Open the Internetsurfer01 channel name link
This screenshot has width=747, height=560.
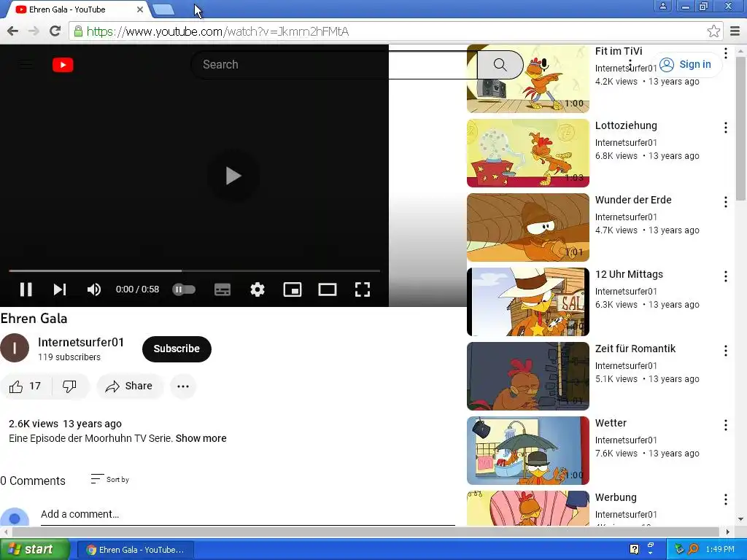pos(81,343)
